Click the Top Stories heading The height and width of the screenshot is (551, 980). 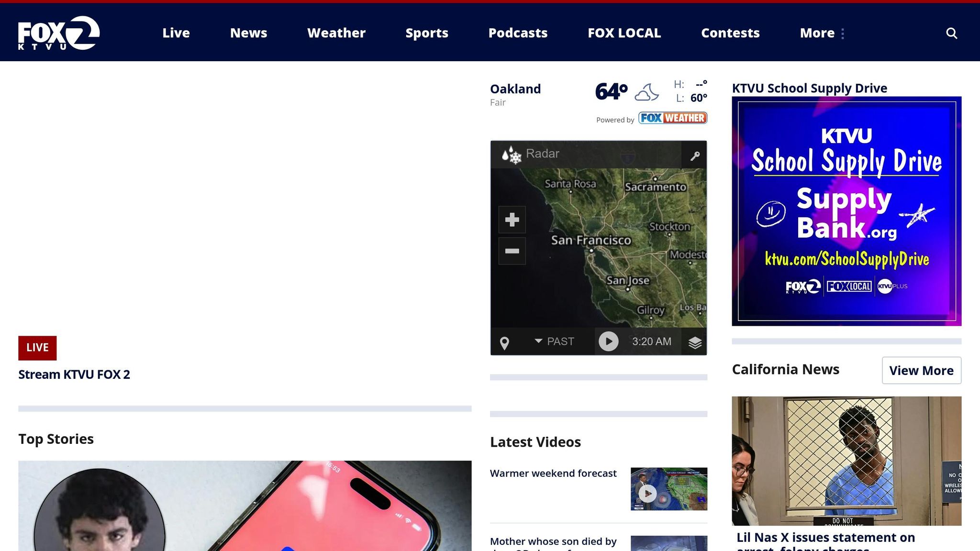[x=56, y=439]
